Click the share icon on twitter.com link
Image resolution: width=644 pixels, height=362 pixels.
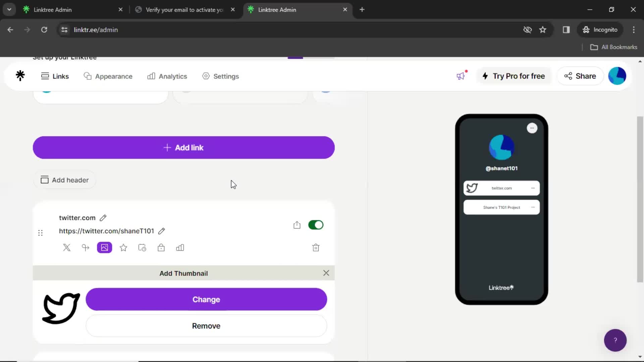point(297,225)
